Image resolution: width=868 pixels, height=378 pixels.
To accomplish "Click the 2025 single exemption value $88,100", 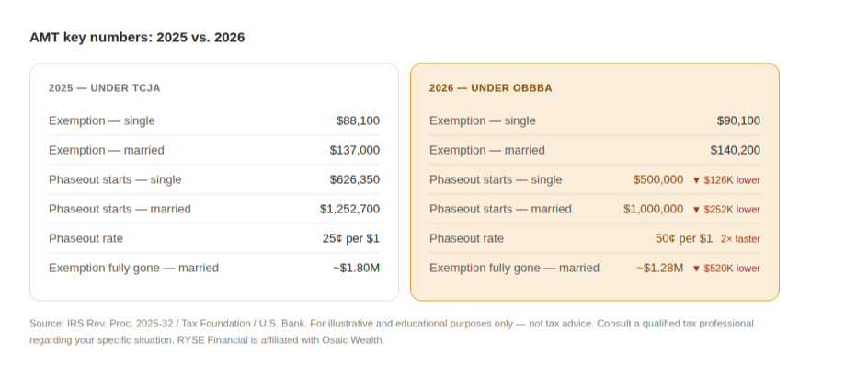I will point(358,120).
